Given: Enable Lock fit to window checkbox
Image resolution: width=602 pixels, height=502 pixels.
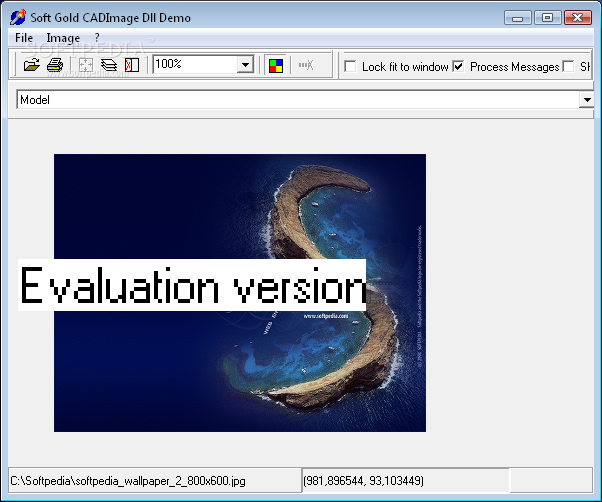Looking at the screenshot, I should pyautogui.click(x=350, y=66).
